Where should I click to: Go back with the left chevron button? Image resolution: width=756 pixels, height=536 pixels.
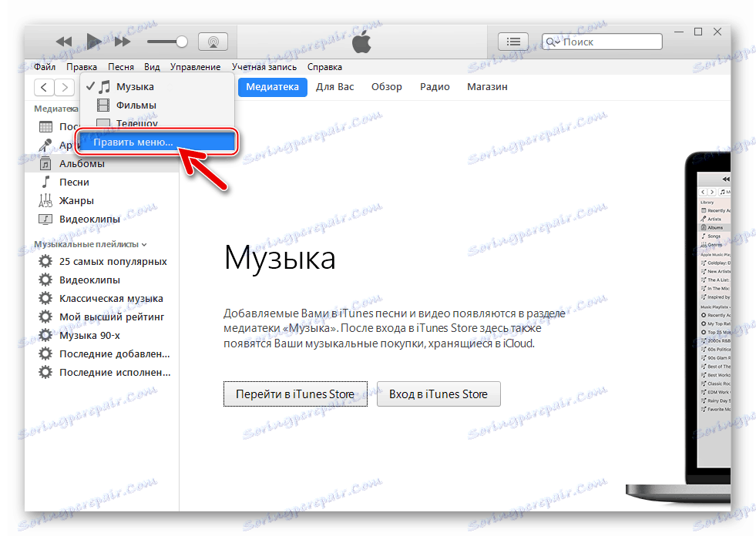(x=44, y=87)
